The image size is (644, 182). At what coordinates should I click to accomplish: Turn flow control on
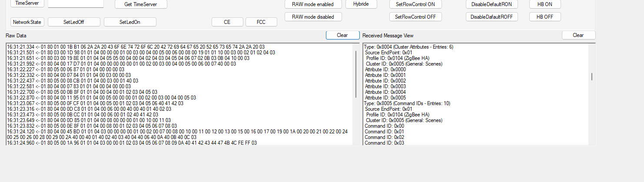pos(415,4)
